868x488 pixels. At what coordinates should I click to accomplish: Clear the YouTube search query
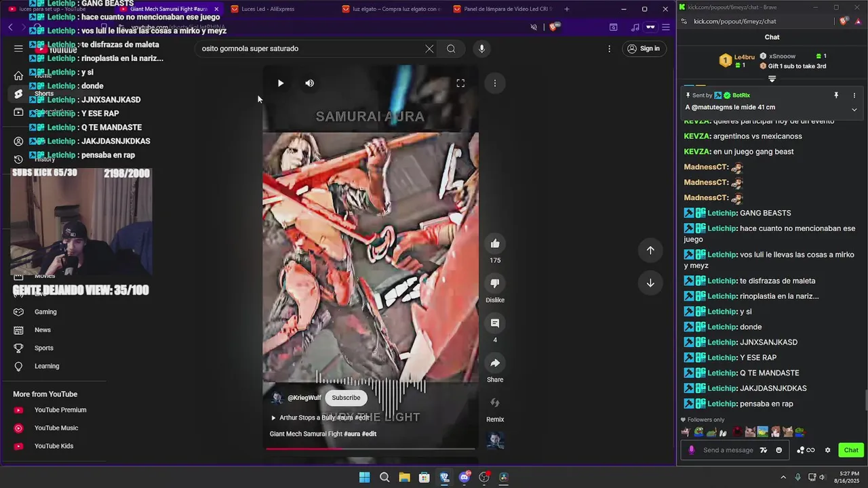[x=429, y=49]
